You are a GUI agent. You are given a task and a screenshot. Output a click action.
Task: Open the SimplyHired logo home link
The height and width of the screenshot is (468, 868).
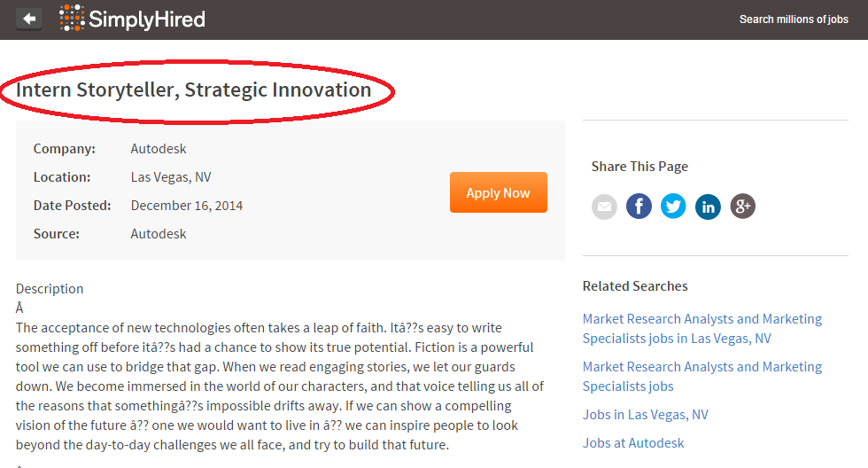tap(132, 19)
